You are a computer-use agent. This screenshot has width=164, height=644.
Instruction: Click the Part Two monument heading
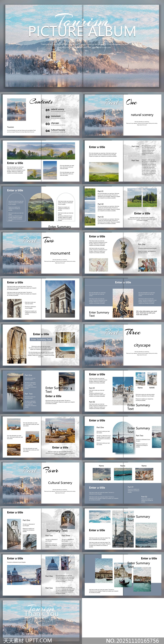tap(60, 253)
